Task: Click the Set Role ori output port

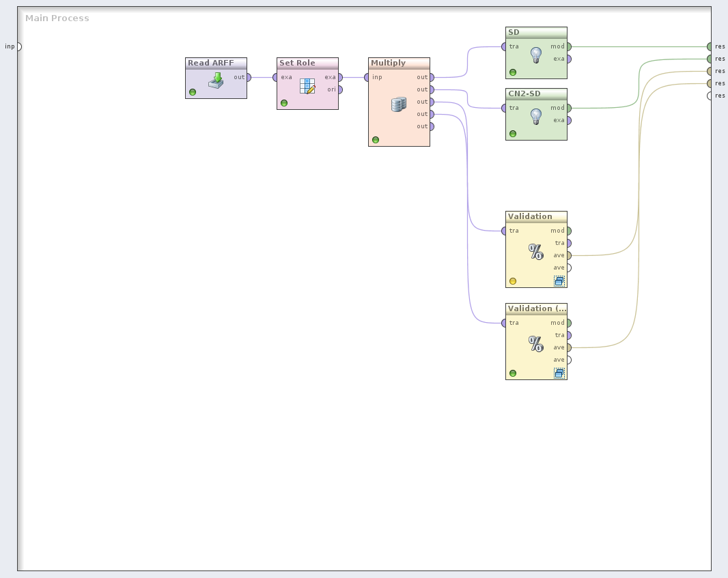Action: pos(340,89)
